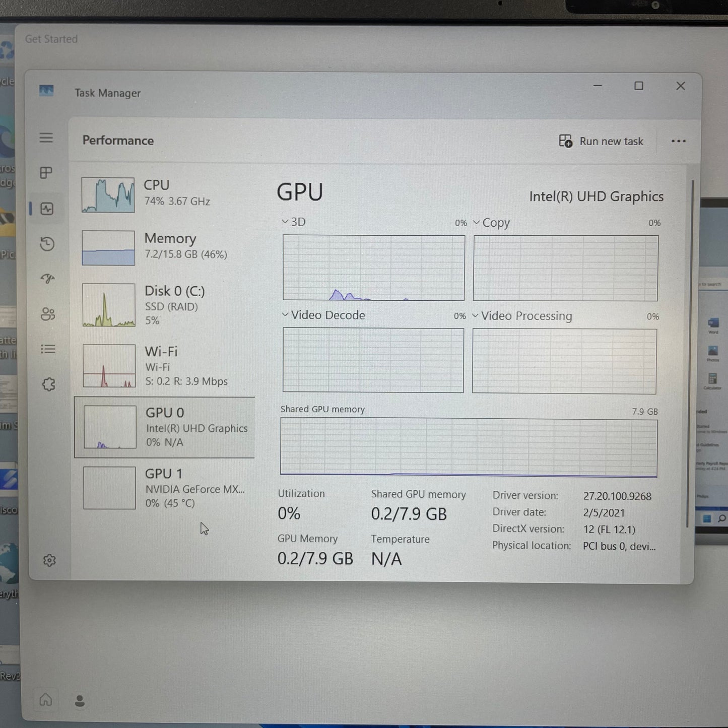This screenshot has height=728, width=728.
Task: Select the Wi-Fi performance entry
Action: pos(165,366)
